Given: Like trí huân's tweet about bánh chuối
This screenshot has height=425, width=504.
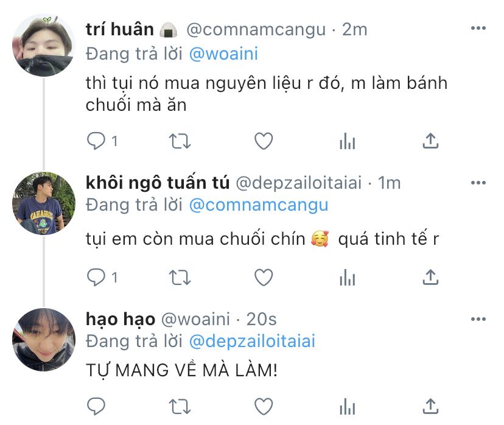Looking at the screenshot, I should click(x=264, y=141).
